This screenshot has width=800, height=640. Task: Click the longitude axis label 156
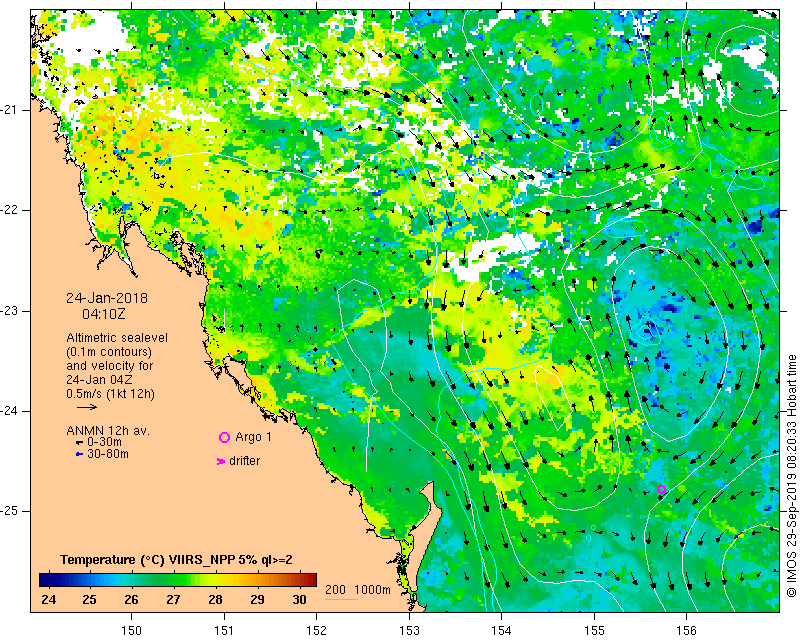[686, 630]
